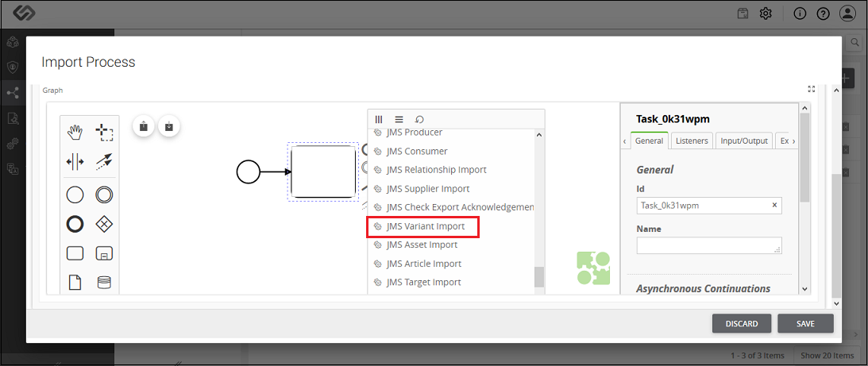
Task: Switch element list to column view
Action: [379, 119]
